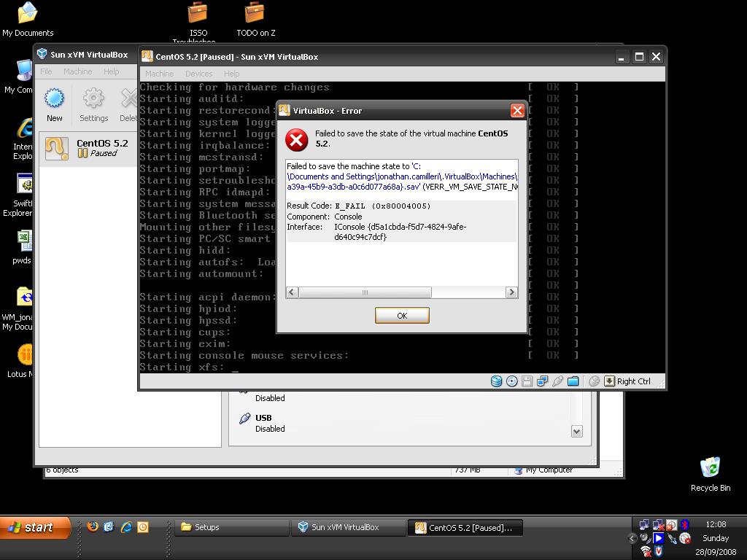Image resolution: width=747 pixels, height=560 pixels.
Task: Click the 'Interface:' label in error details
Action: pyautogui.click(x=304, y=227)
